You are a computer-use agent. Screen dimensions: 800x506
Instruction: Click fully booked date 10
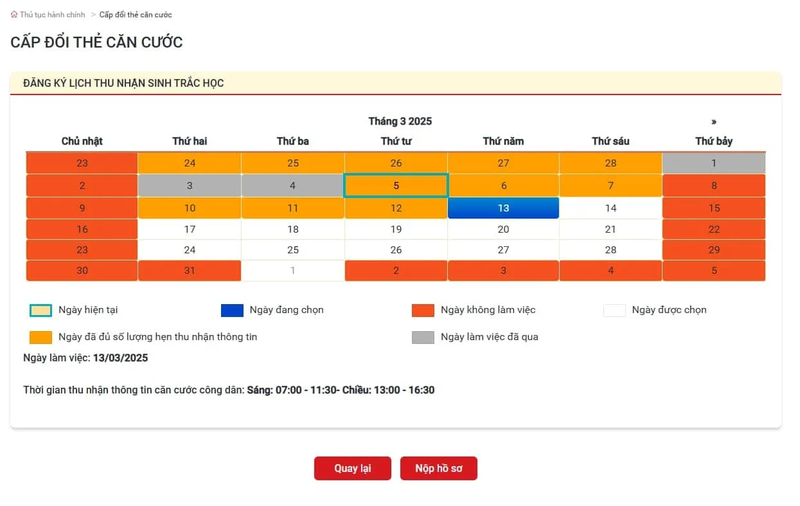click(x=190, y=208)
